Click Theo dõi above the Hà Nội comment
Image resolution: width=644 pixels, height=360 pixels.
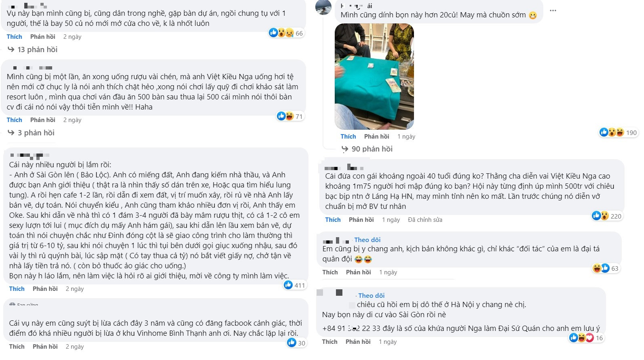pos(371,296)
